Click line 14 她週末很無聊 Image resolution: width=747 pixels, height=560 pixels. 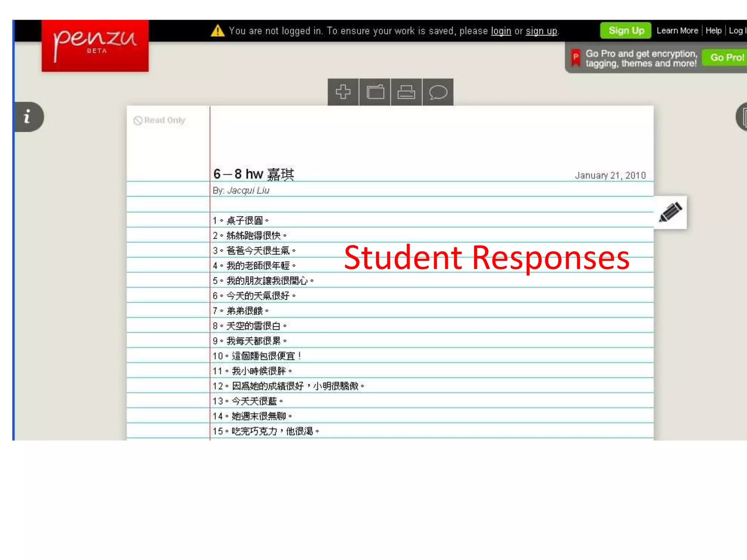tap(252, 416)
